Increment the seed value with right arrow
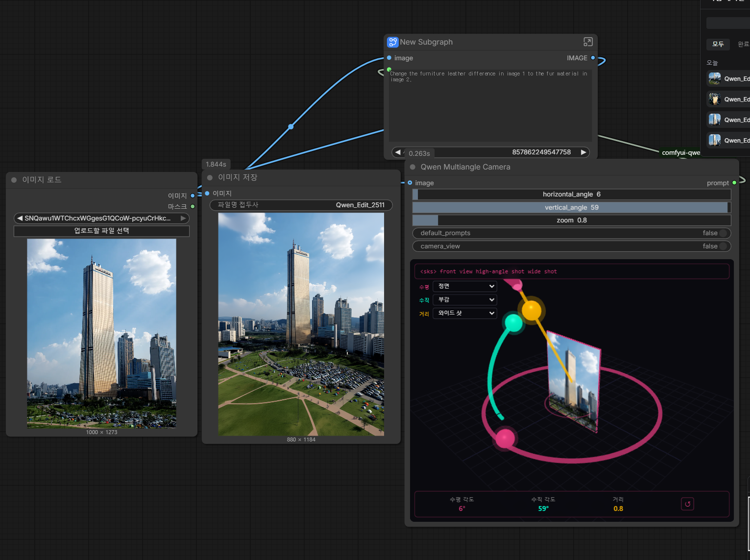The width and height of the screenshot is (750, 560). 583,152
